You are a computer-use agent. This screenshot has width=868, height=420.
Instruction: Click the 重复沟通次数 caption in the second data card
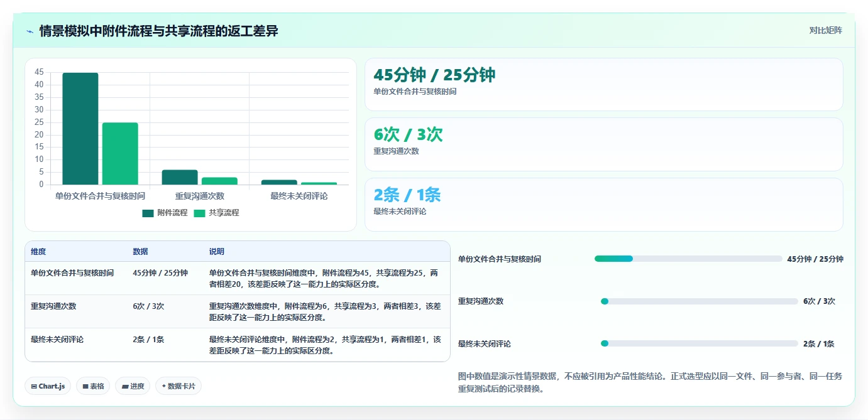(396, 151)
